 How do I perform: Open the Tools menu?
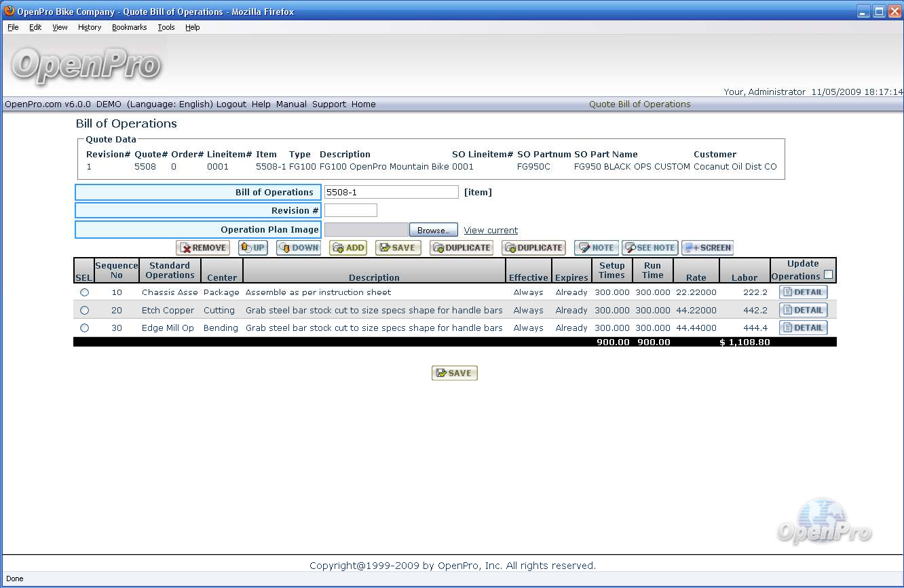[x=166, y=27]
